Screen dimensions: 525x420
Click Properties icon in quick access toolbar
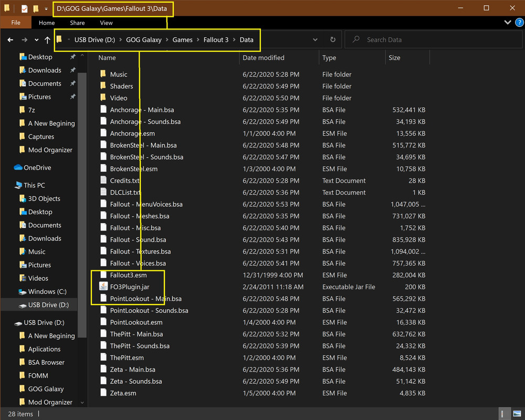pos(24,8)
